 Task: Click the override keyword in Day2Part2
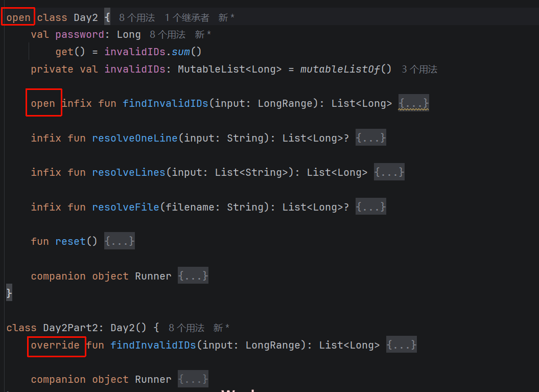coord(55,345)
